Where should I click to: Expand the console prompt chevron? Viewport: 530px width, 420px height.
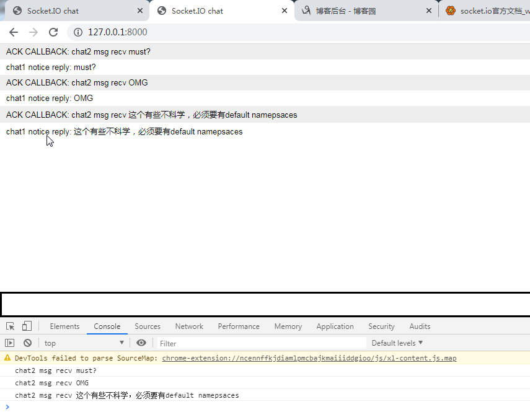point(7,407)
